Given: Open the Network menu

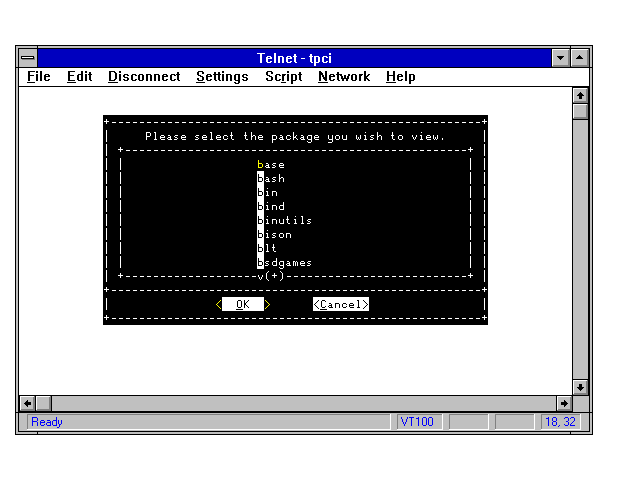Looking at the screenshot, I should (344, 77).
